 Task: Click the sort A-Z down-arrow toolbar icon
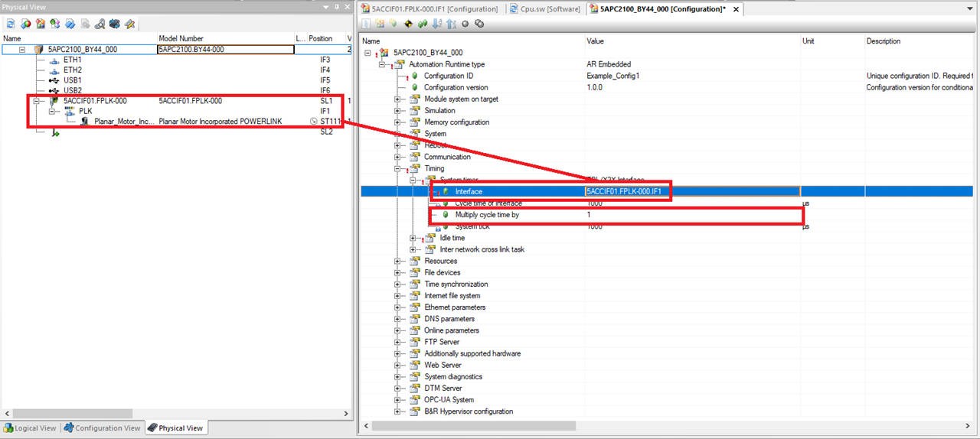pos(436,24)
